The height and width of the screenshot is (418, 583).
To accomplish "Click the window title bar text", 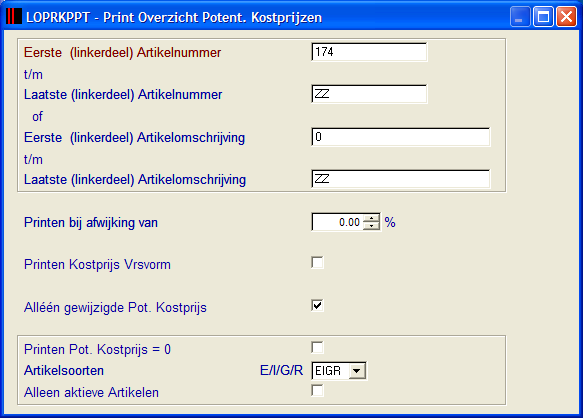I will (x=174, y=17).
